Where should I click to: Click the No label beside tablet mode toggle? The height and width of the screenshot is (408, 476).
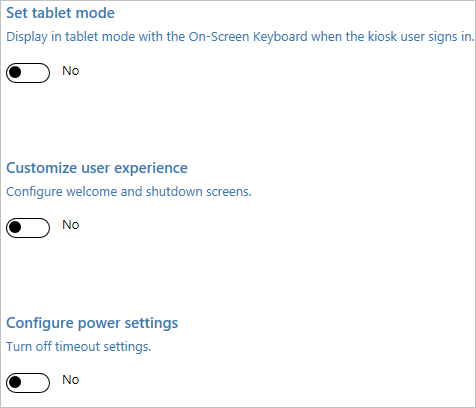[x=71, y=71]
